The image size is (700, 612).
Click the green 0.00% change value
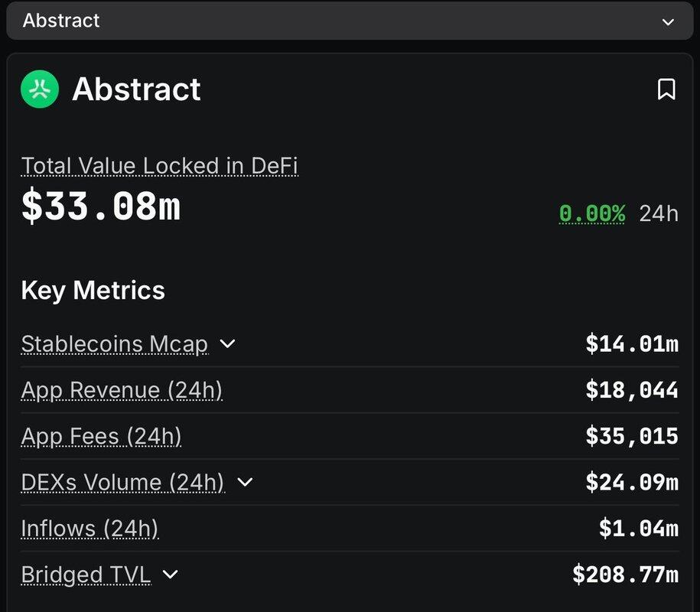pos(591,213)
